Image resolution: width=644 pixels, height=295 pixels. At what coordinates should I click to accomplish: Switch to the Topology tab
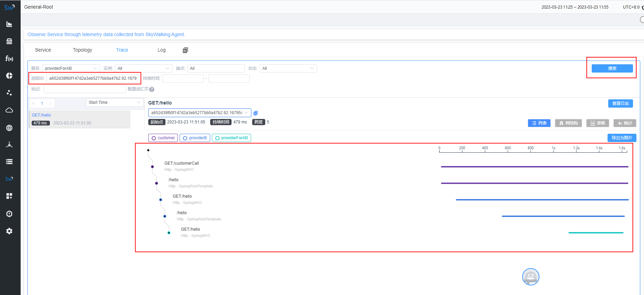click(x=83, y=50)
